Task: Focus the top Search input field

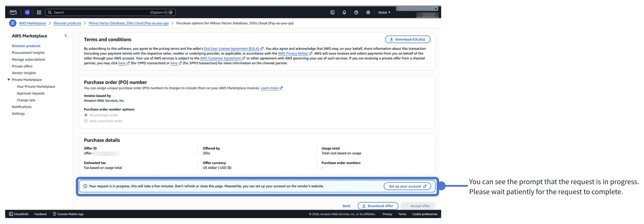Action: 110,12
